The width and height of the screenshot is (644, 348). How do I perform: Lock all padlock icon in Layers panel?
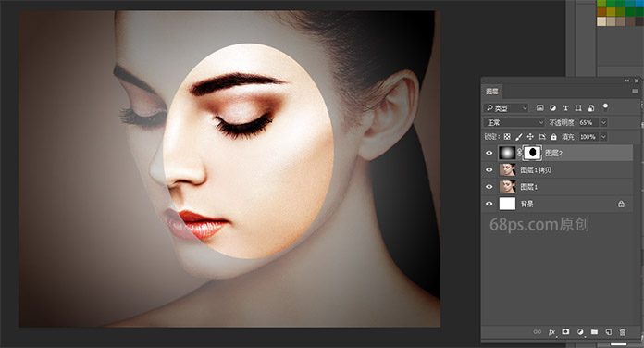pyautogui.click(x=553, y=137)
